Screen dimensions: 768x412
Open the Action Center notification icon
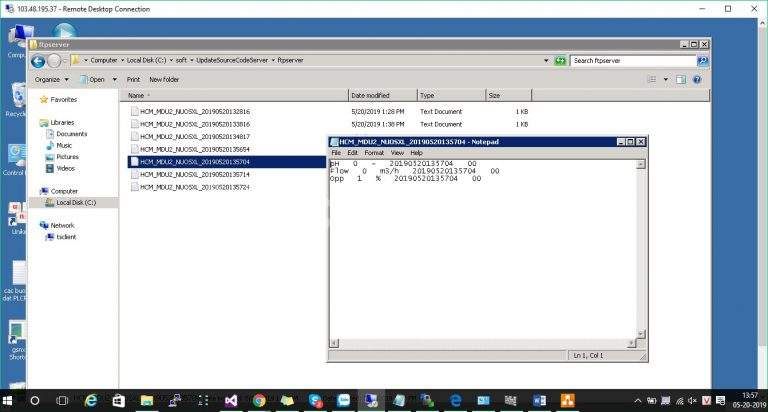point(720,401)
